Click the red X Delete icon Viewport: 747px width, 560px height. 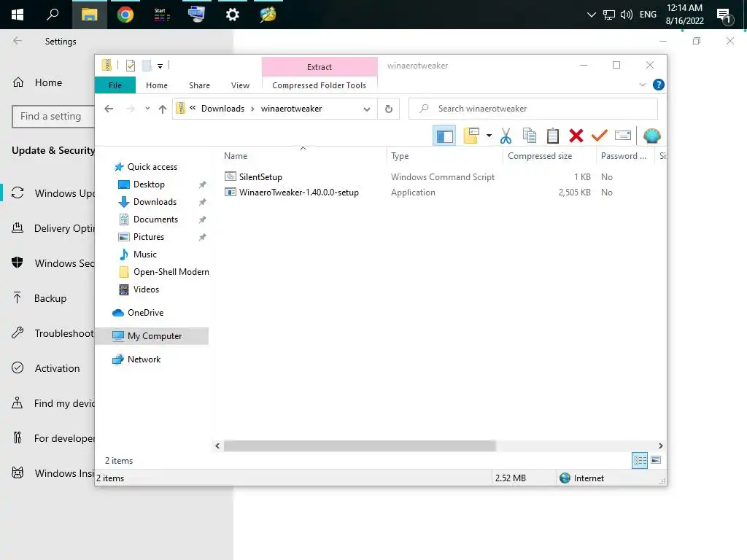coord(576,136)
